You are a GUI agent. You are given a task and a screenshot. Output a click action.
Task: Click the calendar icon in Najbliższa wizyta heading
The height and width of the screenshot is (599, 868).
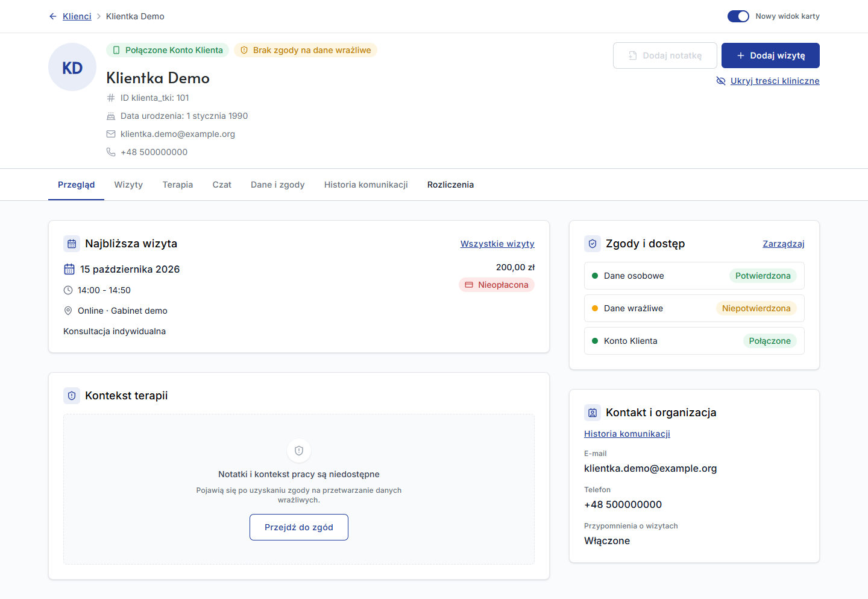point(72,244)
